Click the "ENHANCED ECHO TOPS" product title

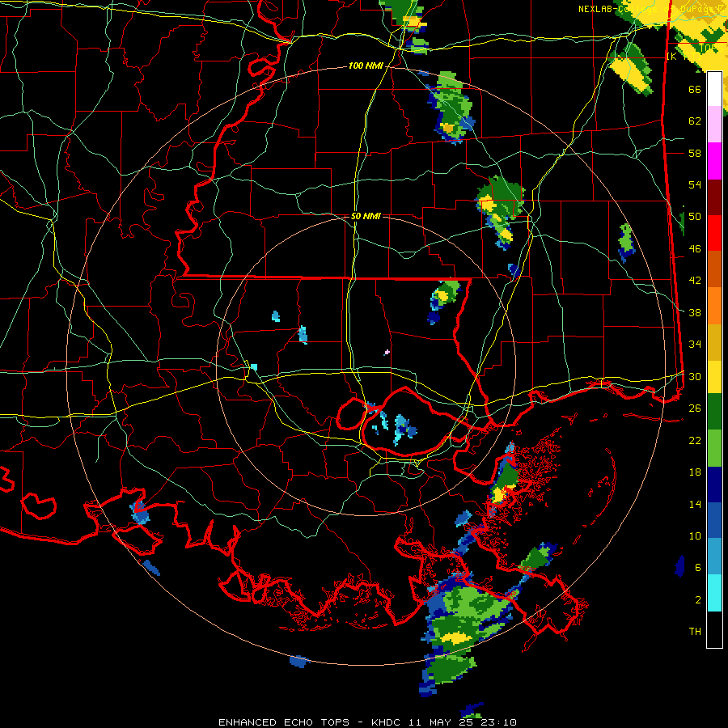coord(284,722)
